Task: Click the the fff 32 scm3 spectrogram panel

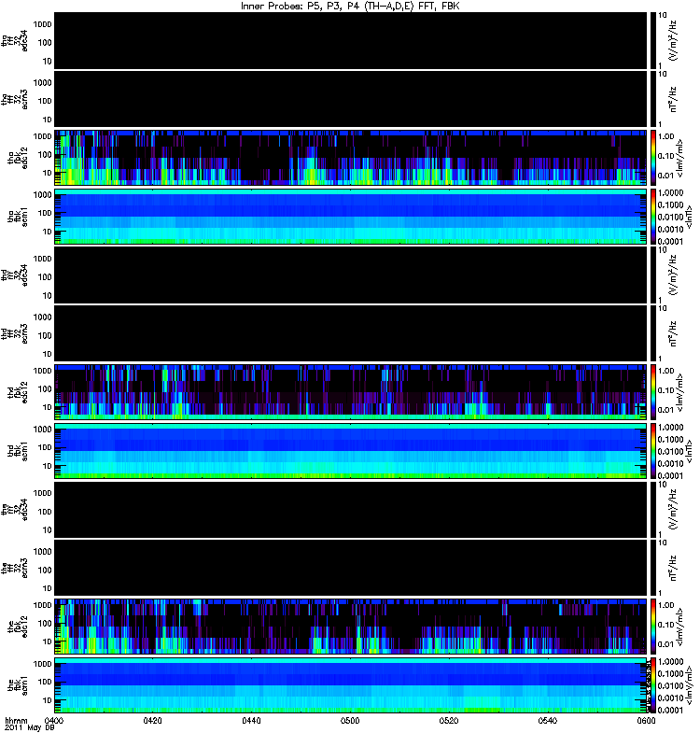Action: (351, 569)
